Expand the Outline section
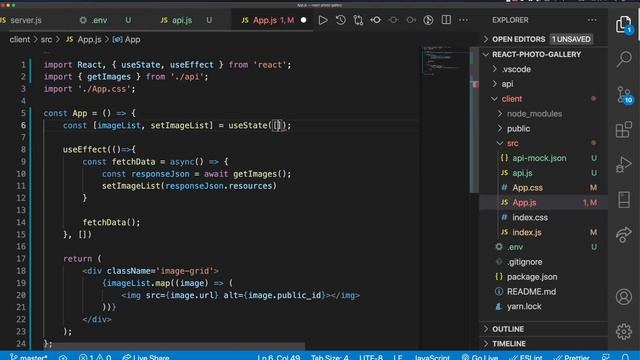The image size is (640, 360). [x=543, y=329]
